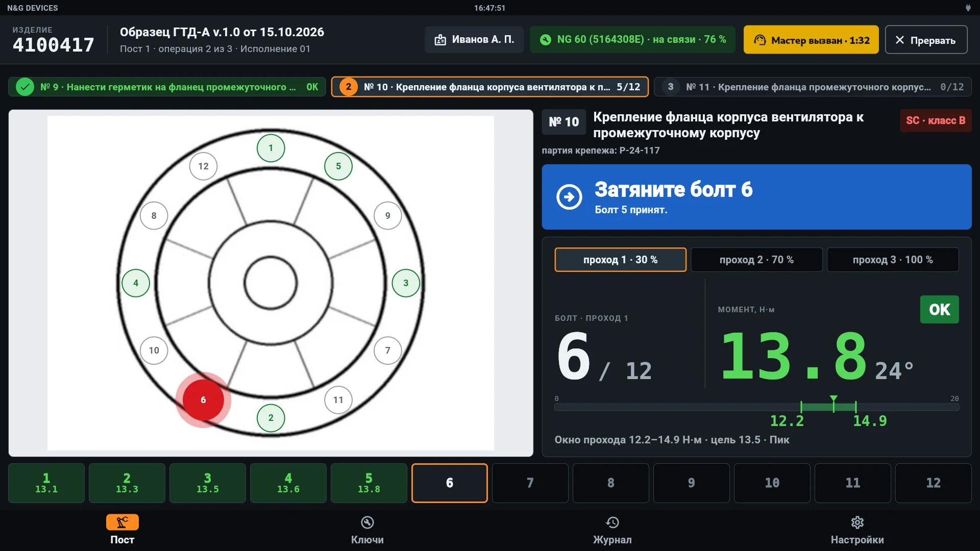Click bolt tile 1 with 13.1
Viewport: 980px width, 551px height.
point(46,483)
